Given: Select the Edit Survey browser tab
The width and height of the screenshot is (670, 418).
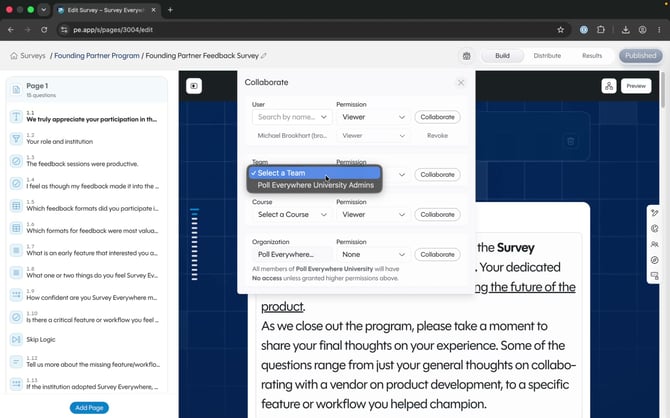Looking at the screenshot, I should (107, 10).
